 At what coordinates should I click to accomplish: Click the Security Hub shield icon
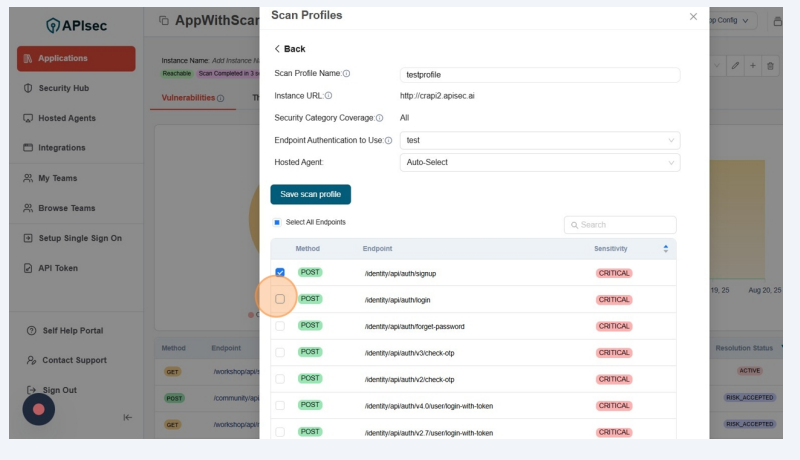[28, 88]
